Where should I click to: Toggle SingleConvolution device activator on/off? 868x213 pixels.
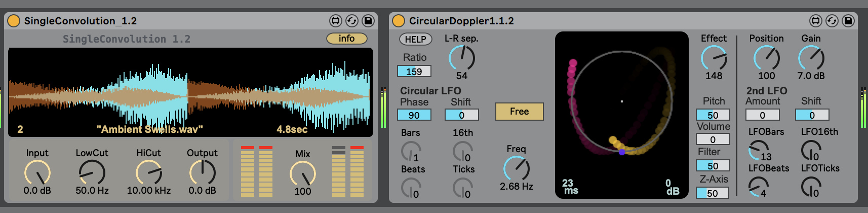pyautogui.click(x=14, y=21)
